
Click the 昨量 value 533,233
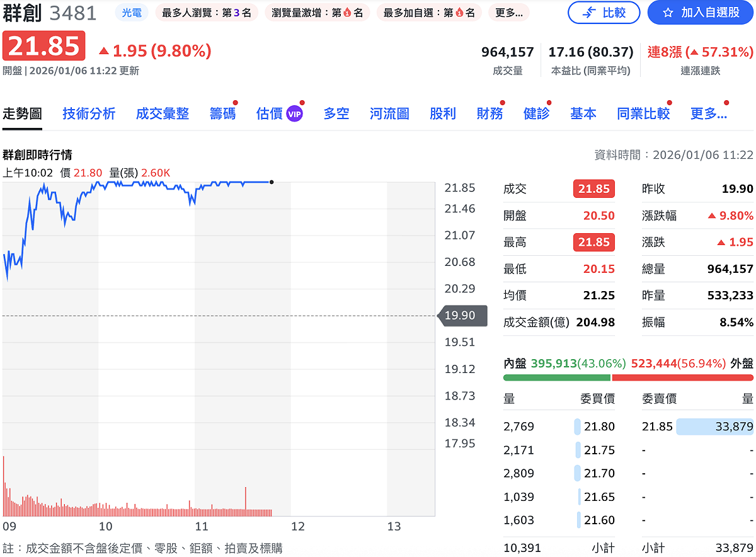730,296
